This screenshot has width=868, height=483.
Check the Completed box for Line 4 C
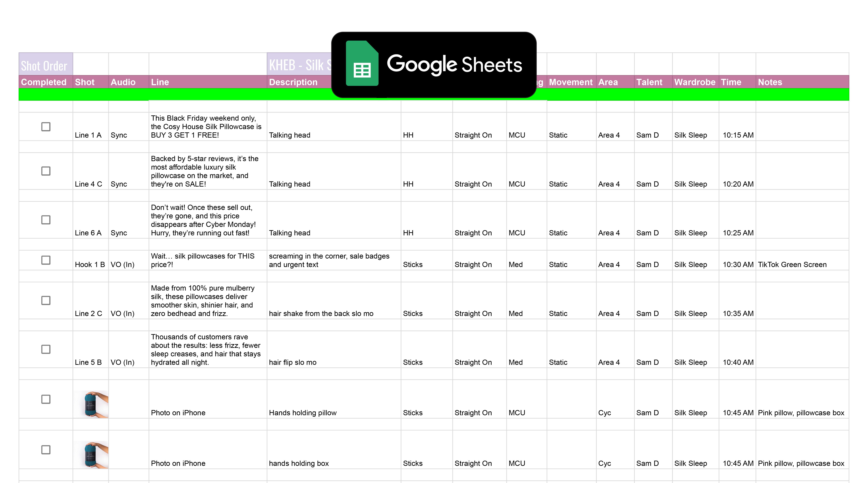coord(46,171)
